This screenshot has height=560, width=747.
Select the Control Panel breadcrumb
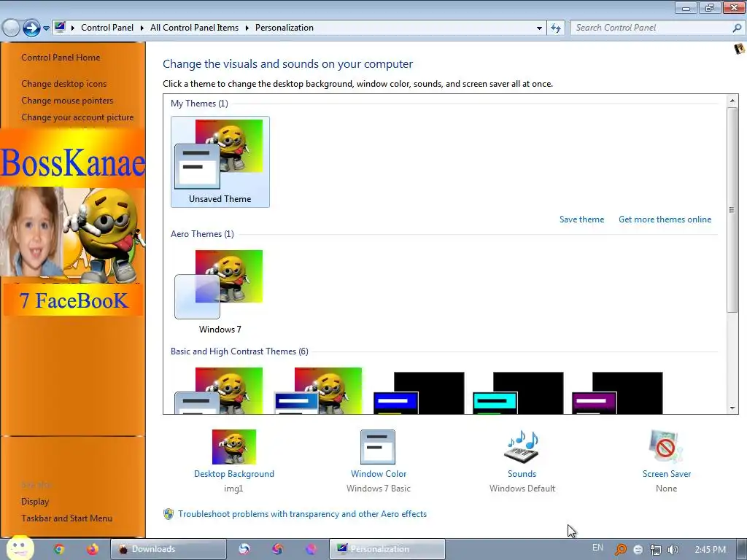(x=107, y=28)
